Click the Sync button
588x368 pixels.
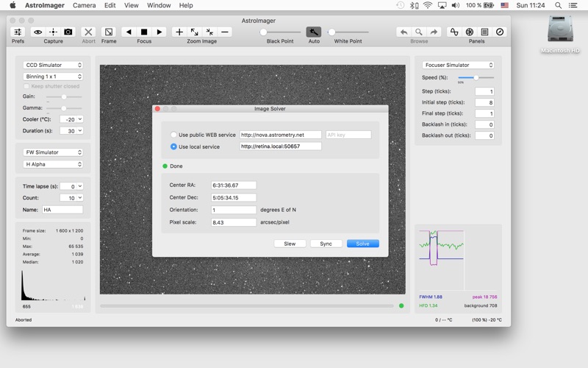pos(326,244)
